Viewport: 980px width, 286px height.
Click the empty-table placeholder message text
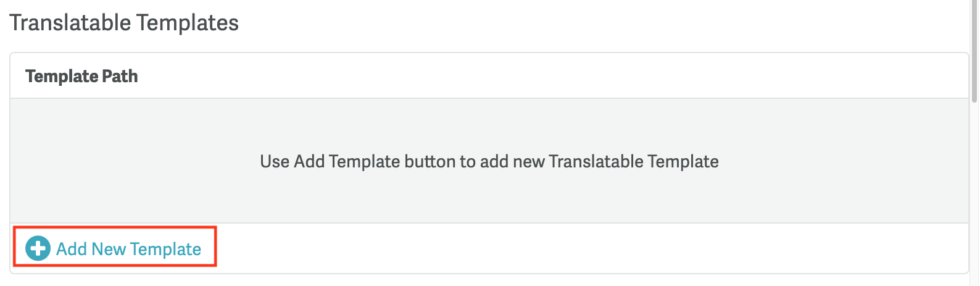489,161
